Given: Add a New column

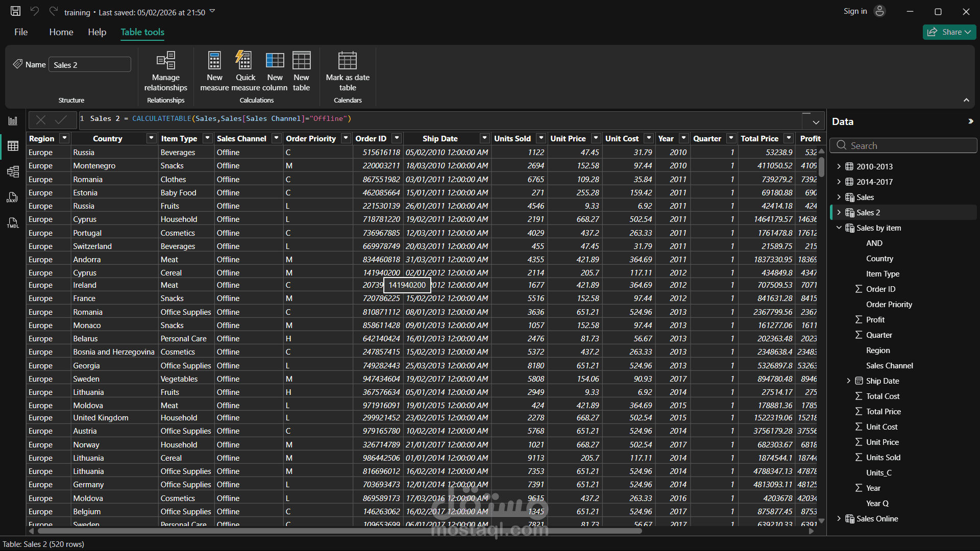Looking at the screenshot, I should (x=275, y=71).
